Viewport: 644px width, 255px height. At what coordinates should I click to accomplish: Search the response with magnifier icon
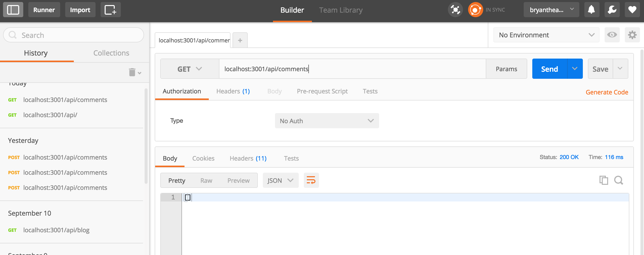tap(618, 180)
